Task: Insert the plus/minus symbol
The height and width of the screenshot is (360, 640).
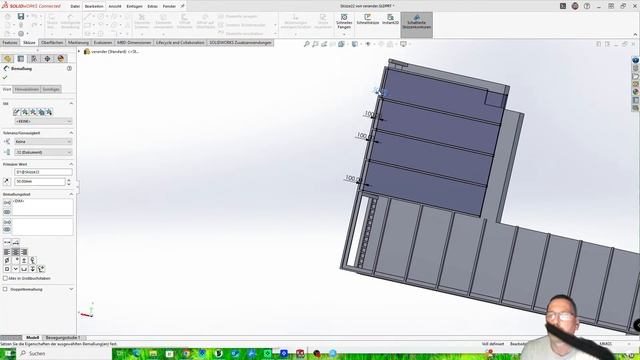Action: (x=24, y=260)
